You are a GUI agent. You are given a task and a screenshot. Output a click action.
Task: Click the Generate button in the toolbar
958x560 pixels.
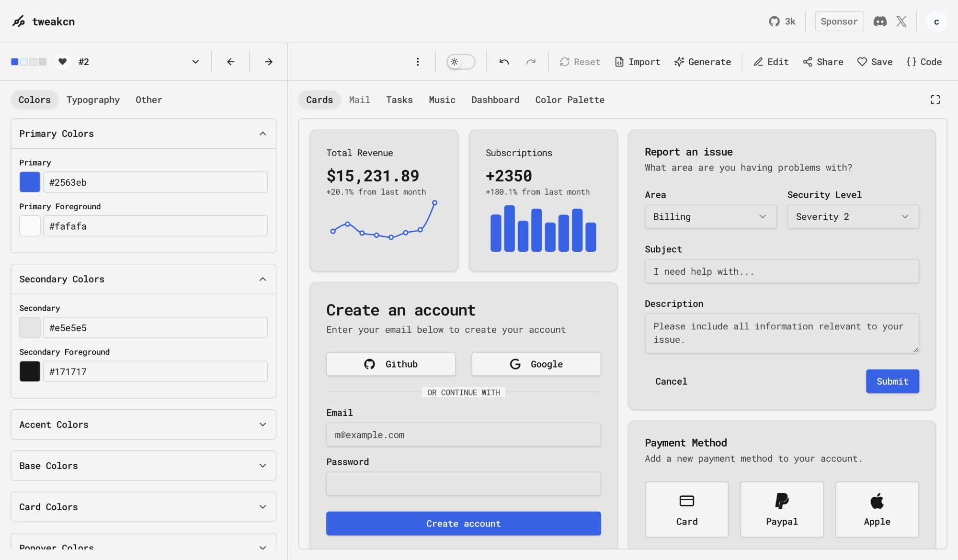tap(702, 62)
